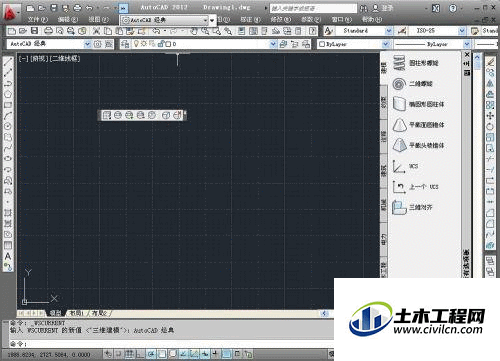Expand AutoCAD 经典 workspace dropdown in title bar
500x361 pixels.
coord(205,20)
